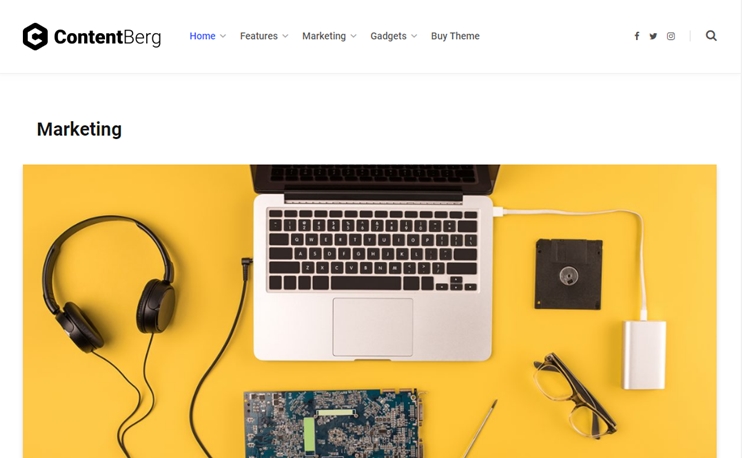The image size is (742, 458).
Task: Expand the Marketing menu chevron
Action: (353, 36)
